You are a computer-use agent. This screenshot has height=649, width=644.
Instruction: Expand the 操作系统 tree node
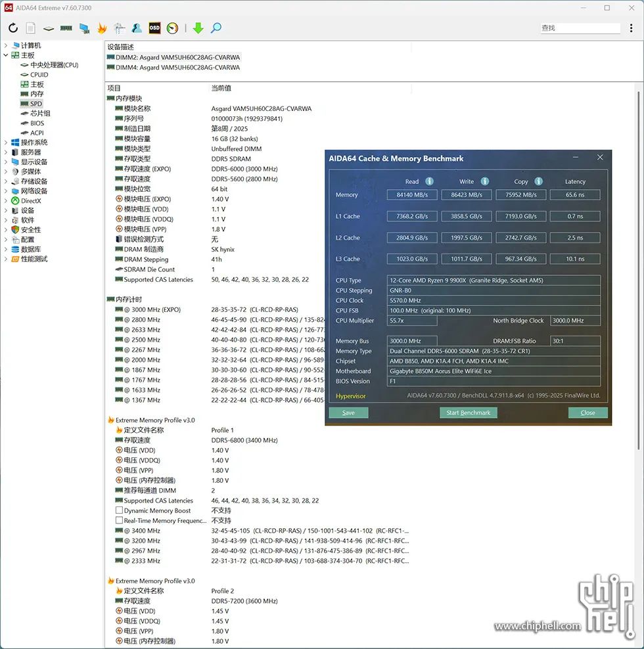click(6, 143)
